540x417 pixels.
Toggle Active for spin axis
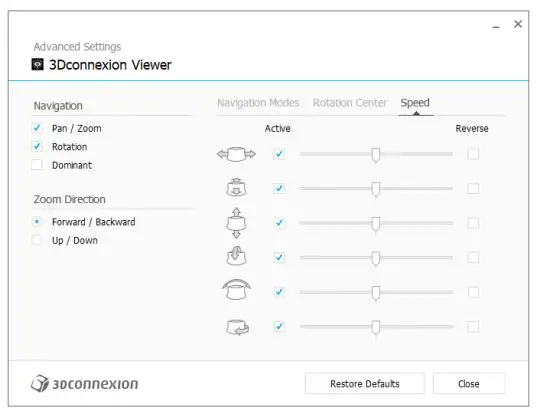279,326
